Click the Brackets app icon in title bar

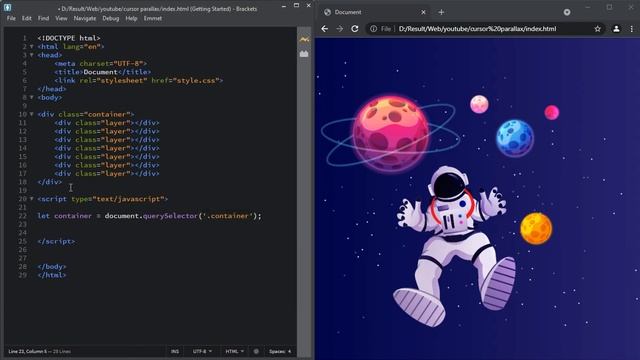click(x=7, y=7)
